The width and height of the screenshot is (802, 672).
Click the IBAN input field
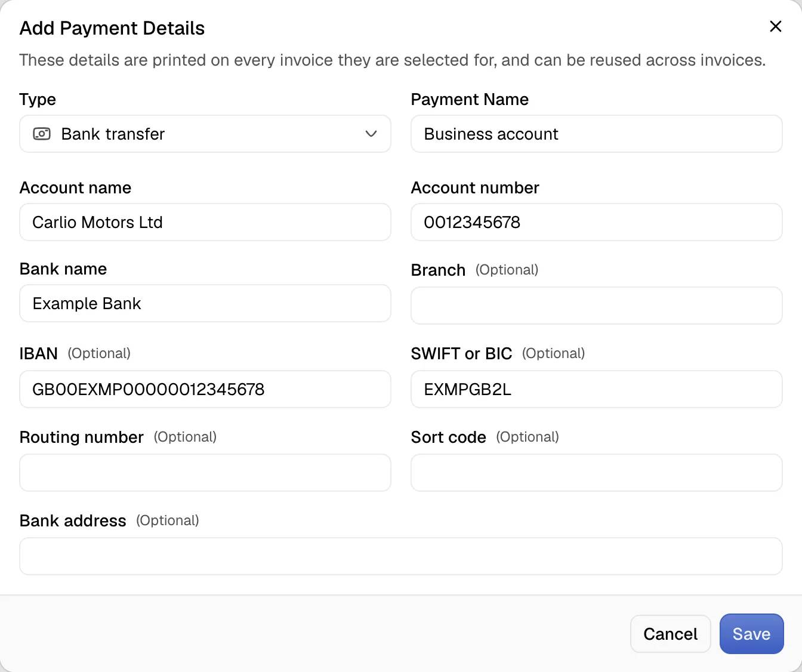click(205, 389)
